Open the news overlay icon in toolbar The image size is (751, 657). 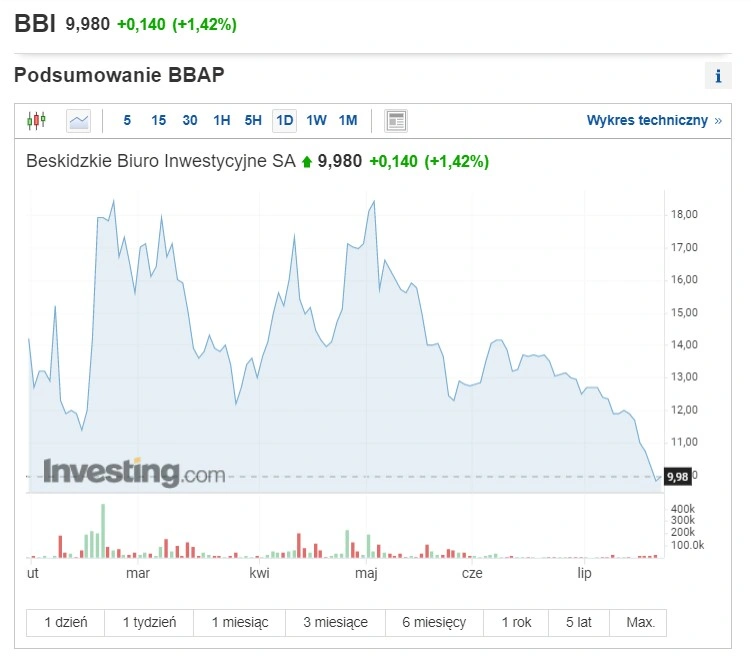point(396,121)
